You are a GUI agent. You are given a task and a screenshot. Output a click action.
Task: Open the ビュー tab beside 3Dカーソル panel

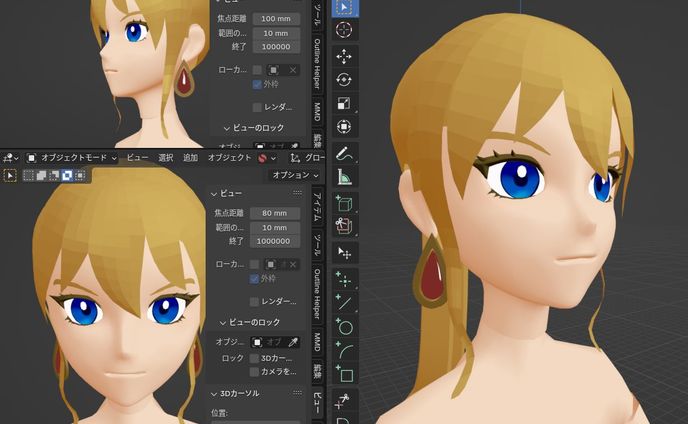pos(317,402)
